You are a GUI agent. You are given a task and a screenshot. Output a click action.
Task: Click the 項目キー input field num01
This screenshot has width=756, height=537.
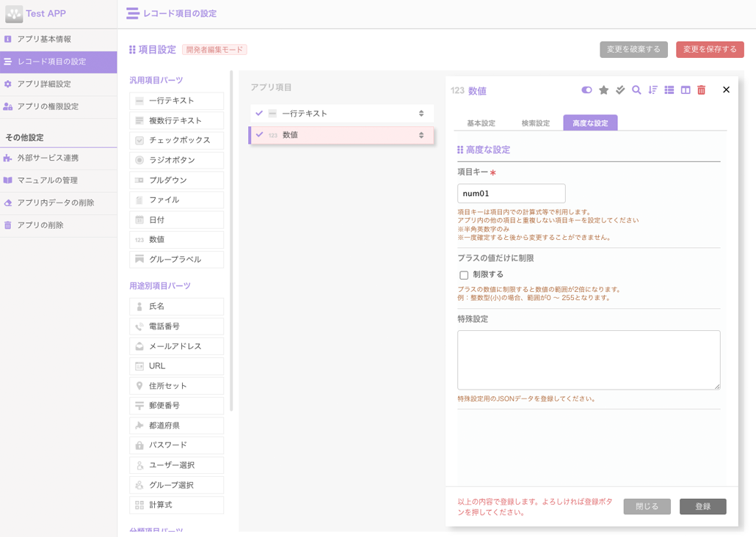click(511, 193)
